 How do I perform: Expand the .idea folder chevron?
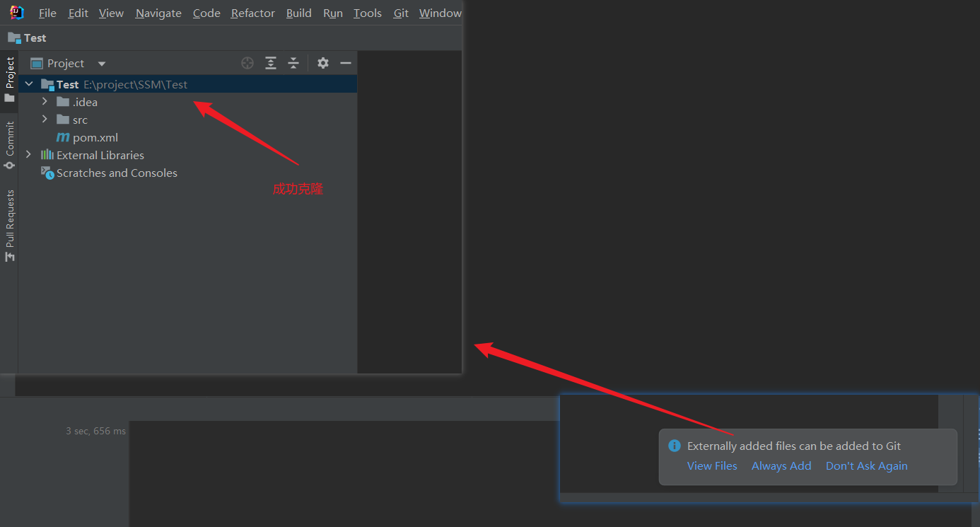[x=45, y=102]
